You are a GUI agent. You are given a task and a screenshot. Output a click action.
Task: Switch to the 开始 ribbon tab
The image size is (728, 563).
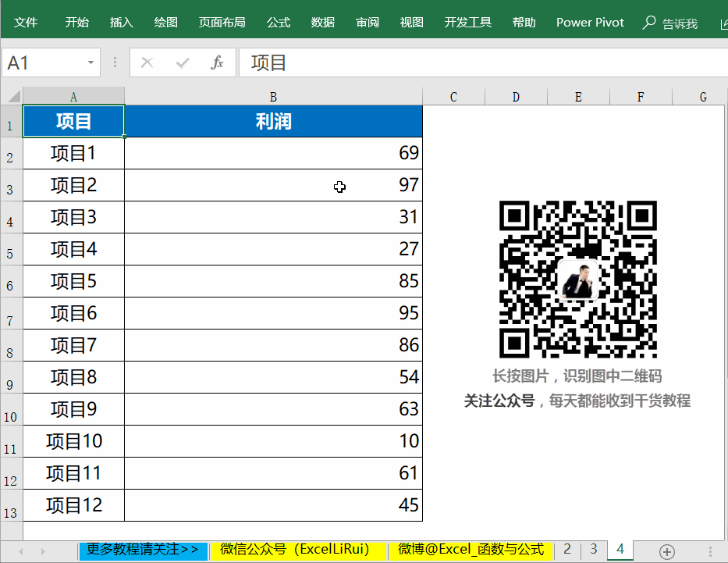point(77,23)
